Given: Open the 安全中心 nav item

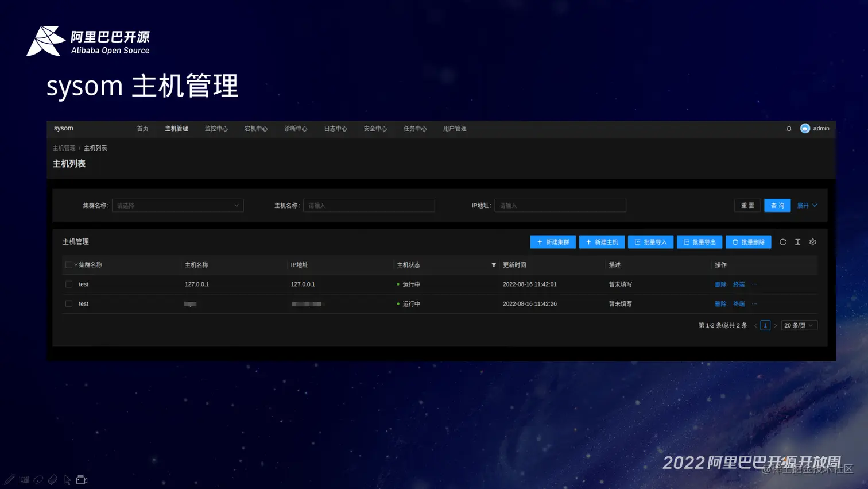Looking at the screenshot, I should [x=375, y=129].
